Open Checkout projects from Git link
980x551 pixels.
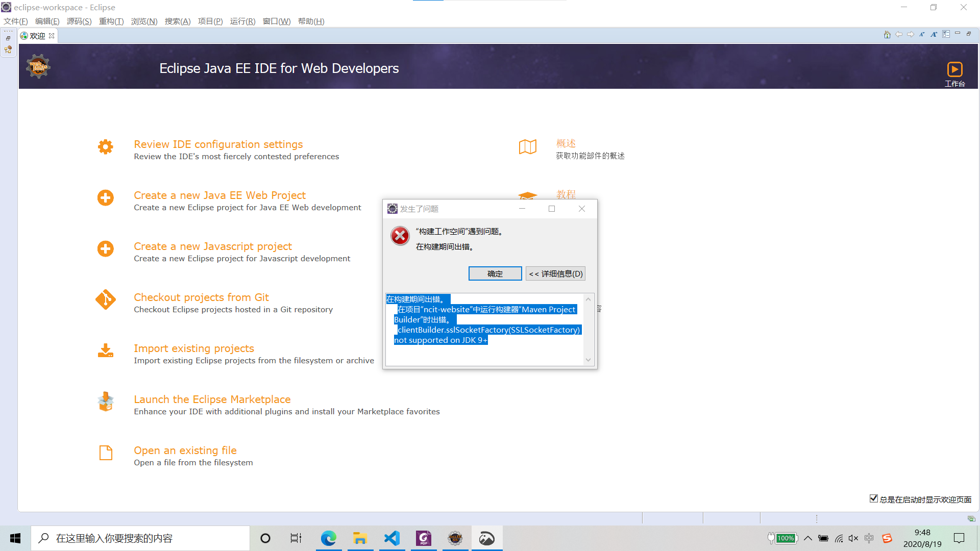pyautogui.click(x=201, y=297)
